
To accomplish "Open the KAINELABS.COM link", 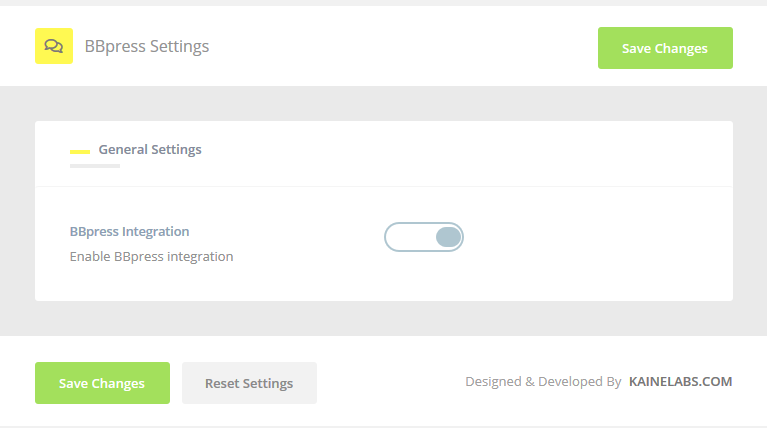I will coord(680,382).
